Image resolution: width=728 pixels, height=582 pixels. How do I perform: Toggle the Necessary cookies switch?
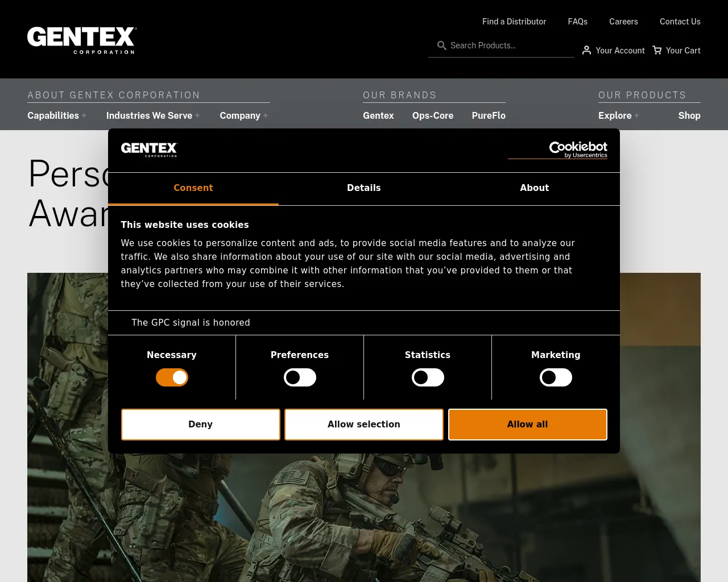point(172,377)
